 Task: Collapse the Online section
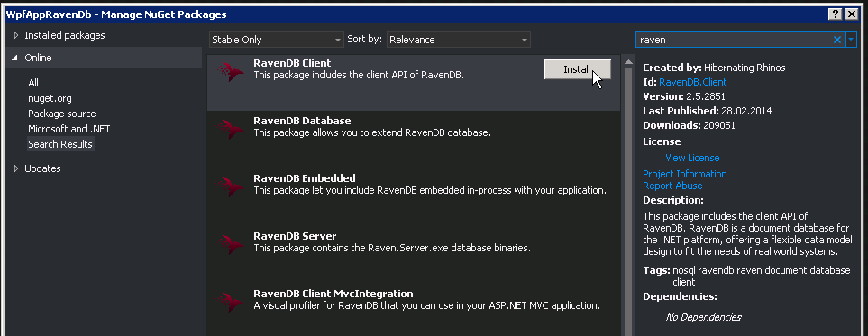coord(15,59)
